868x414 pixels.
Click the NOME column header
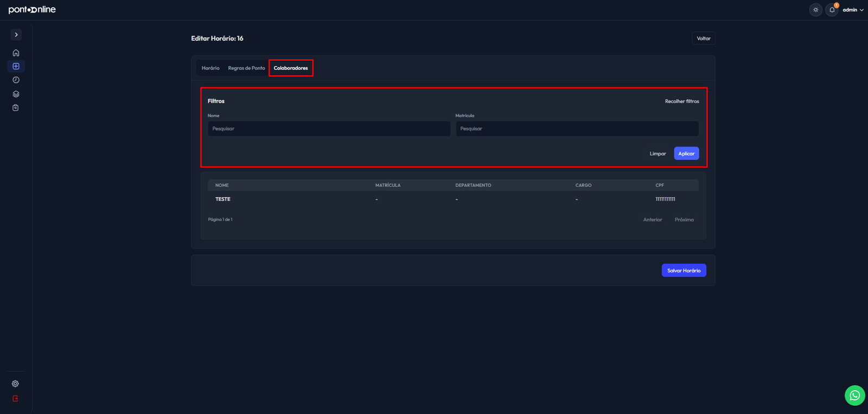coord(222,185)
